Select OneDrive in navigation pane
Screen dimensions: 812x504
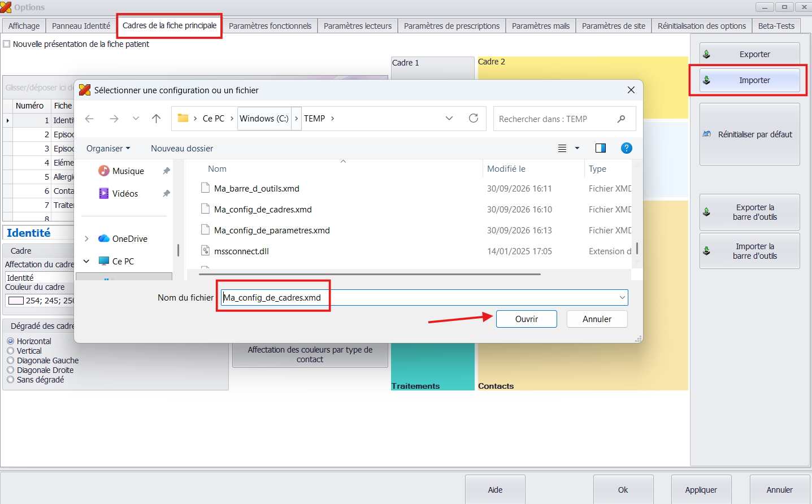tap(123, 239)
